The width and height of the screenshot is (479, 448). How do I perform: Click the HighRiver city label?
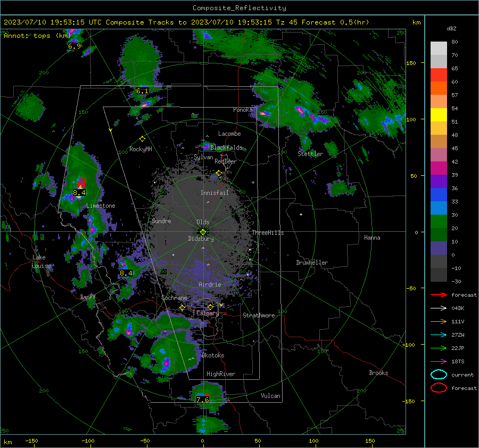click(221, 374)
